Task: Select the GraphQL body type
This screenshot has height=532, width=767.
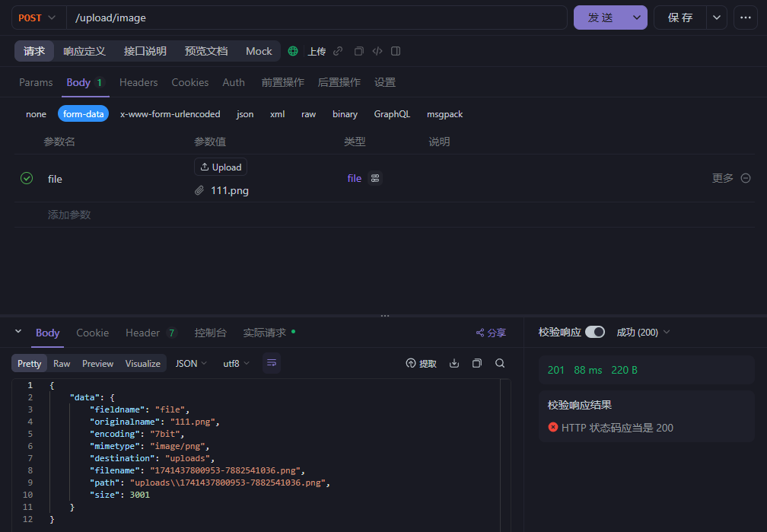Action: pyautogui.click(x=392, y=114)
